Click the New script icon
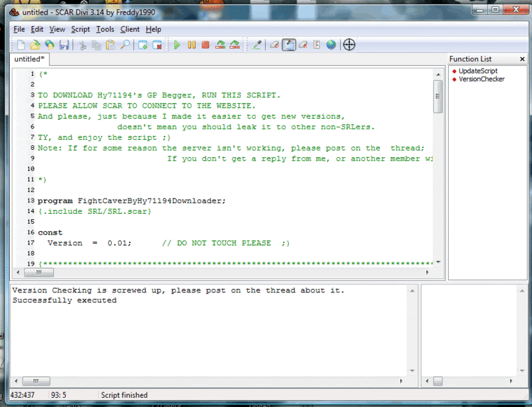This screenshot has width=532, height=407. pos(21,45)
